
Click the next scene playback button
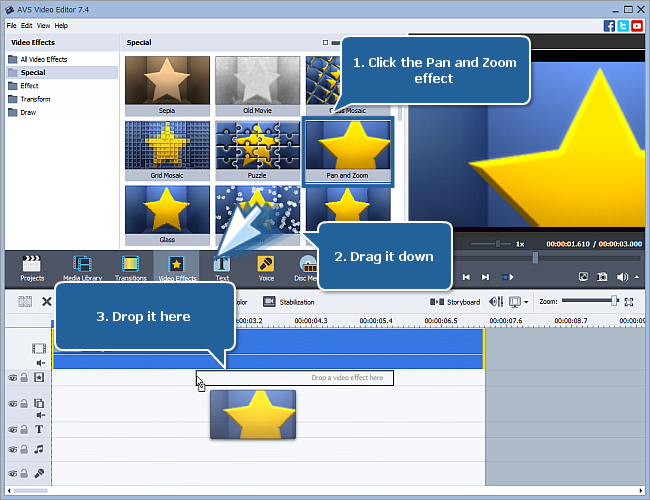tap(507, 277)
